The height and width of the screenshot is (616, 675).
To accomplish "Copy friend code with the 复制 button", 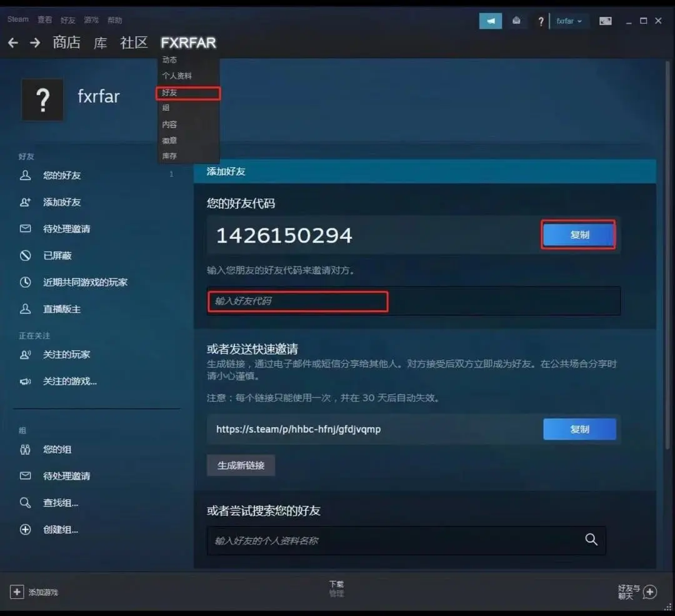I will click(x=579, y=235).
